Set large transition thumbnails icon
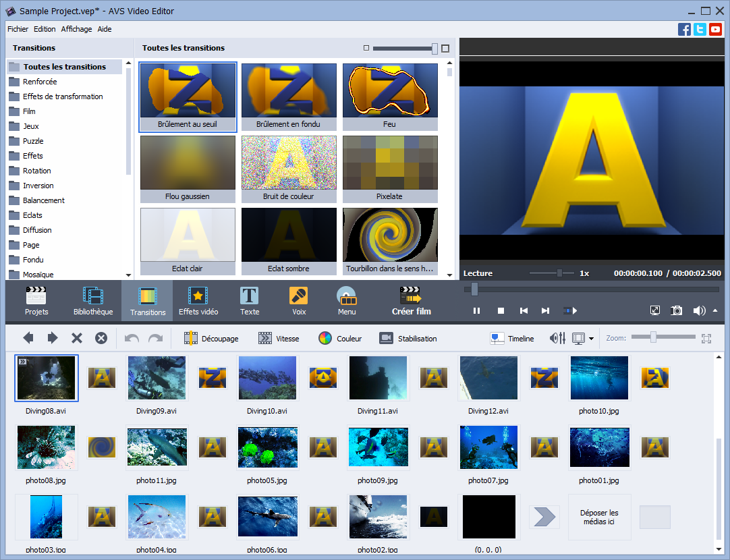The width and height of the screenshot is (730, 560). (445, 49)
